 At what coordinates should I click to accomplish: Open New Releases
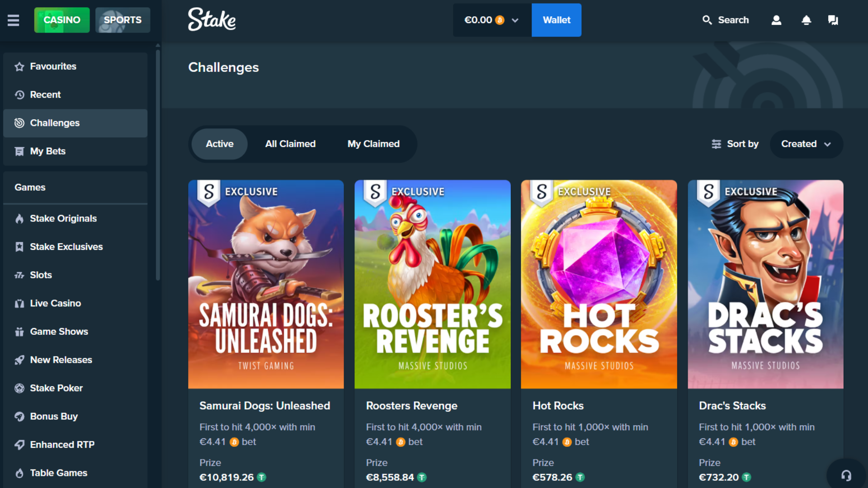coord(75,360)
